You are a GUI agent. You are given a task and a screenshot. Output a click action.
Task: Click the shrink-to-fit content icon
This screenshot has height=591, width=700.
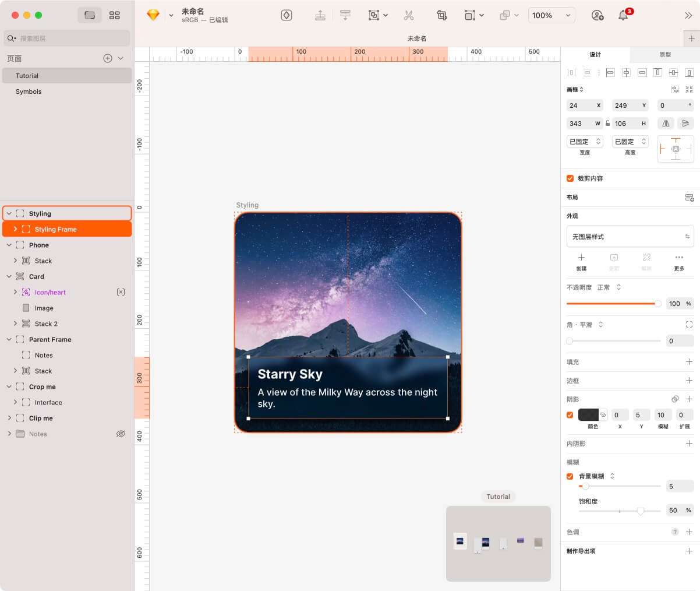pos(689,89)
